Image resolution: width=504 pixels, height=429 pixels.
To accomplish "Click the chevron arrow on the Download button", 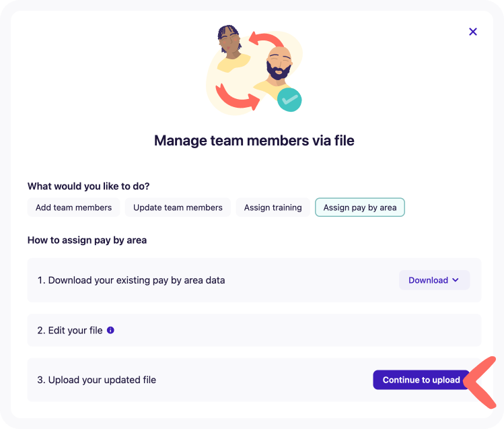I will coord(456,280).
